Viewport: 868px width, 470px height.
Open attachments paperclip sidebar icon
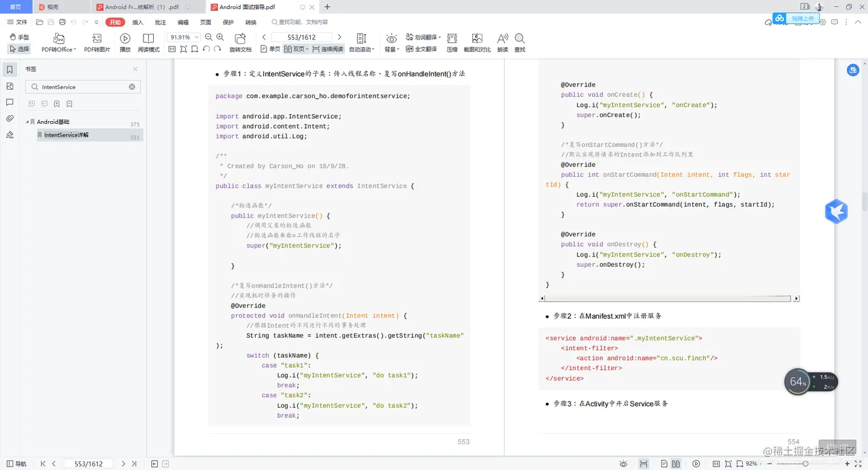[10, 119]
